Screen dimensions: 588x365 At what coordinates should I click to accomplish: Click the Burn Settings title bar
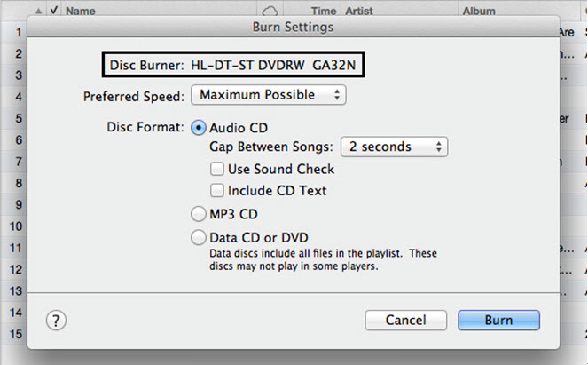(294, 28)
